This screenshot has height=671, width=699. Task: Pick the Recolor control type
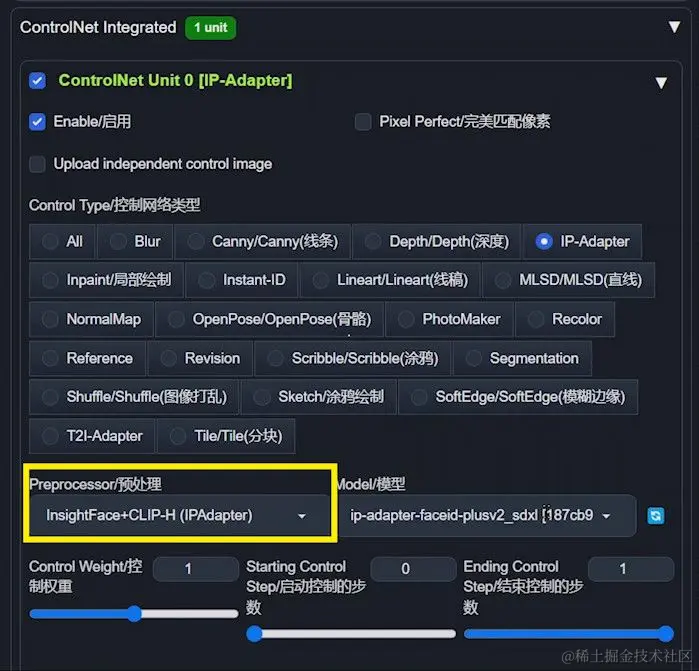coord(565,319)
